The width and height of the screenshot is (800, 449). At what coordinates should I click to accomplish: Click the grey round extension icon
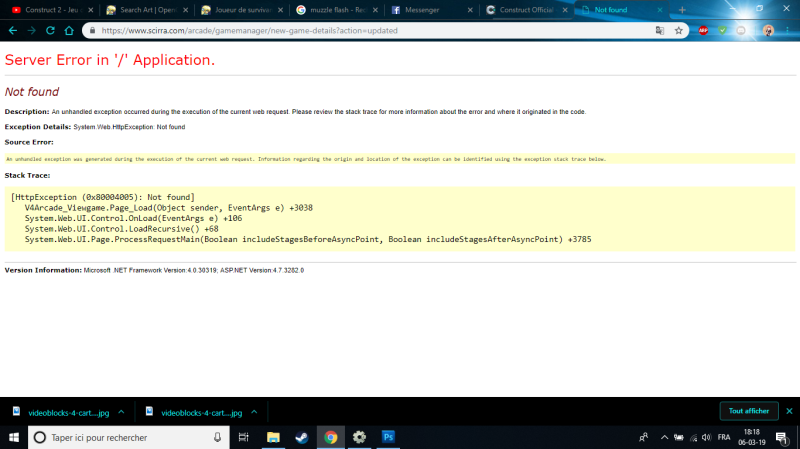(x=741, y=31)
